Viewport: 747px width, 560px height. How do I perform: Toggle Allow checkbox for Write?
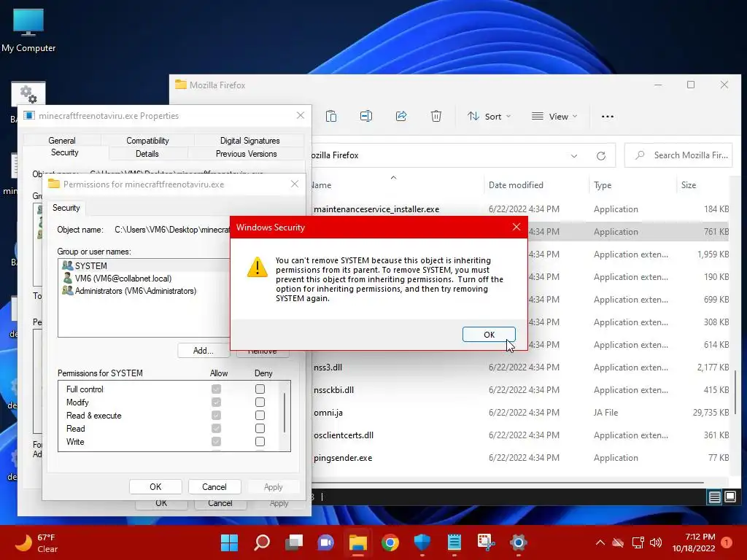216,441
